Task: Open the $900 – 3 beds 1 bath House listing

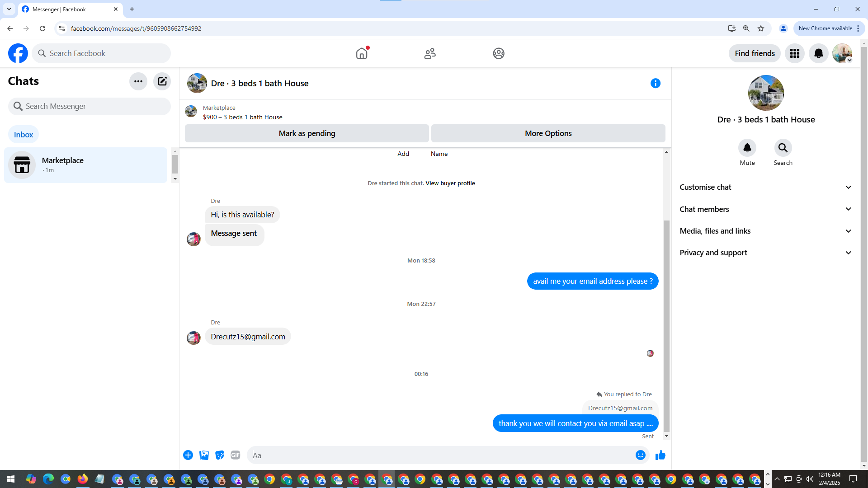Action: [x=243, y=117]
